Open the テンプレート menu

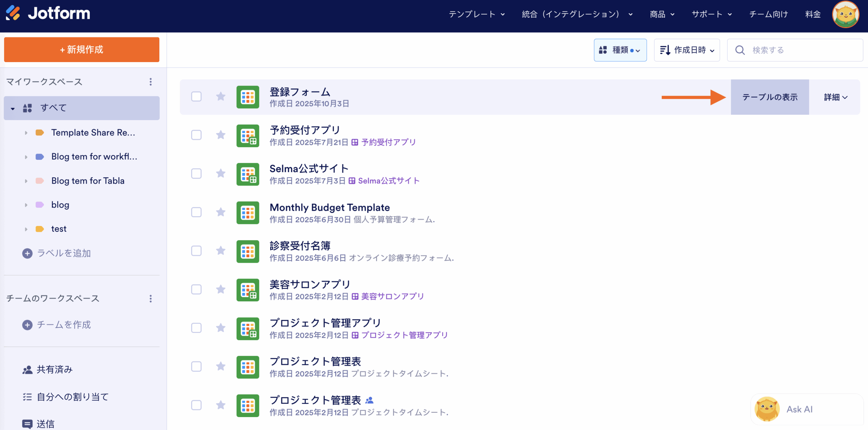476,14
